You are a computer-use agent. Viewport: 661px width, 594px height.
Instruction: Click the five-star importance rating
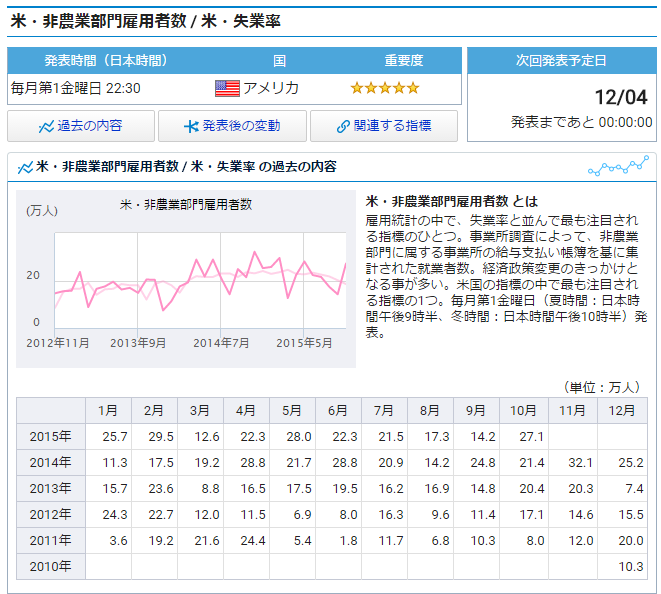(385, 88)
